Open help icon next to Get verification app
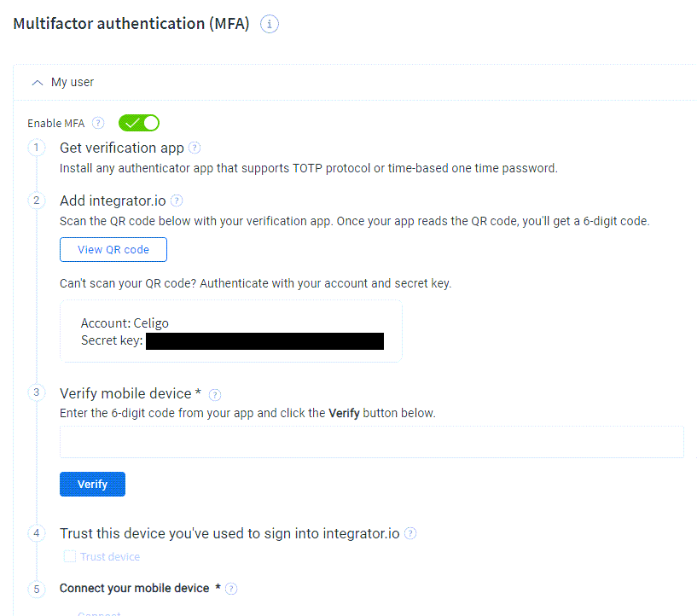This screenshot has height=616, width=697. 195,148
